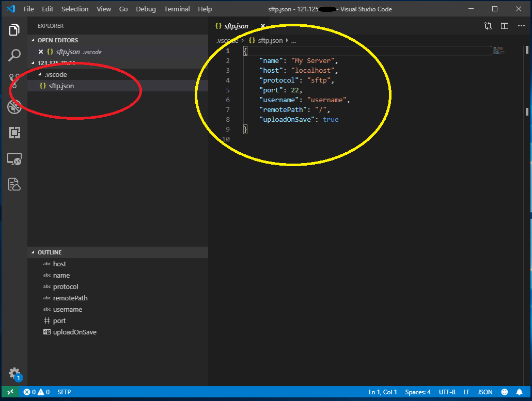Open the Search view in activity bar
This screenshot has height=401, width=532.
pos(14,55)
